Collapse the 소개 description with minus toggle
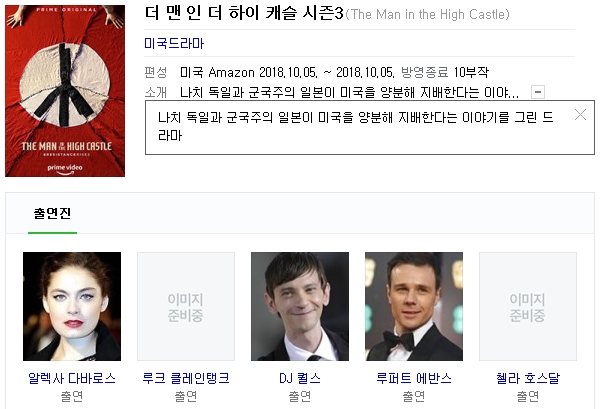 click(538, 92)
